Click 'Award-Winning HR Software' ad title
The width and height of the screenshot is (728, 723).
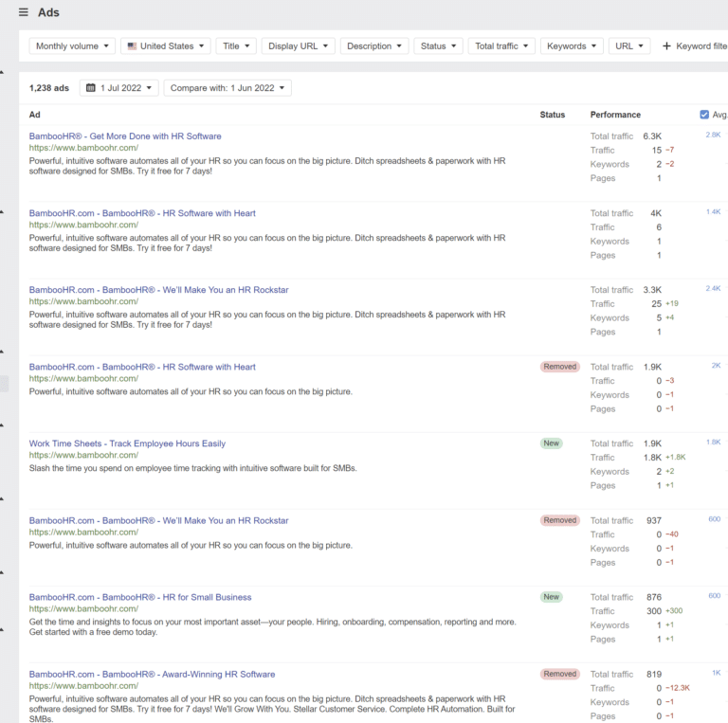(152, 674)
